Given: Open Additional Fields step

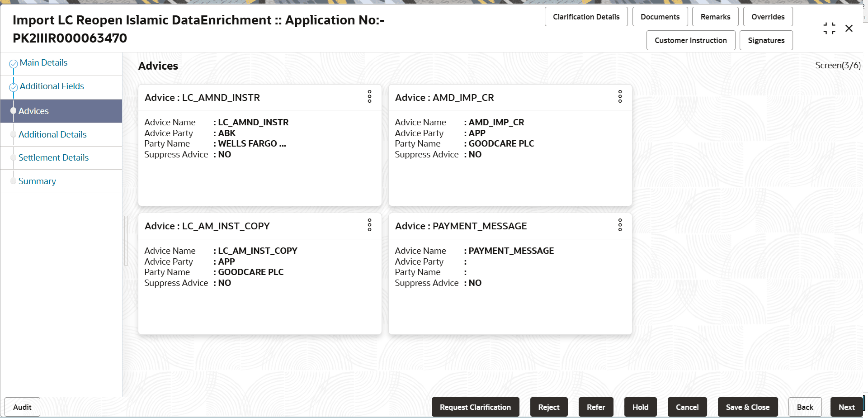Looking at the screenshot, I should click(x=52, y=86).
